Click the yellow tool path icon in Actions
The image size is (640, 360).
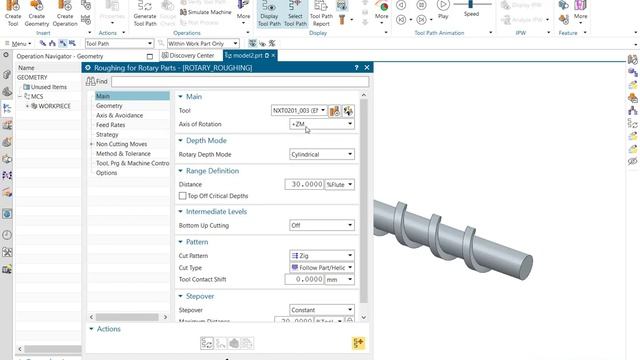358,343
